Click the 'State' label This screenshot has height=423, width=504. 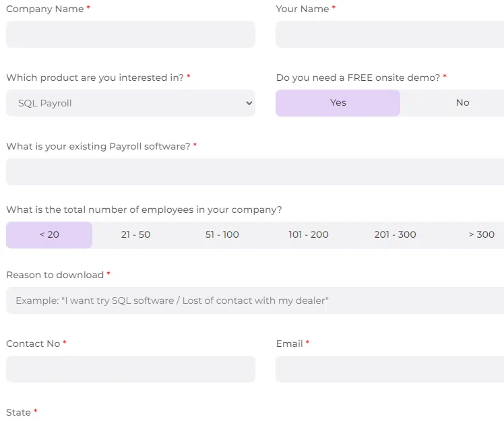(19, 412)
